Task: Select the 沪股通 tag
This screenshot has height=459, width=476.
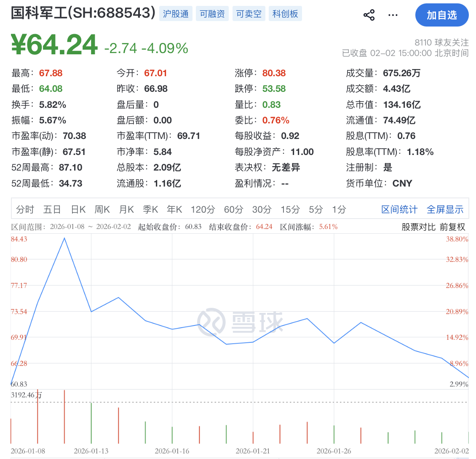Action: pos(176,14)
